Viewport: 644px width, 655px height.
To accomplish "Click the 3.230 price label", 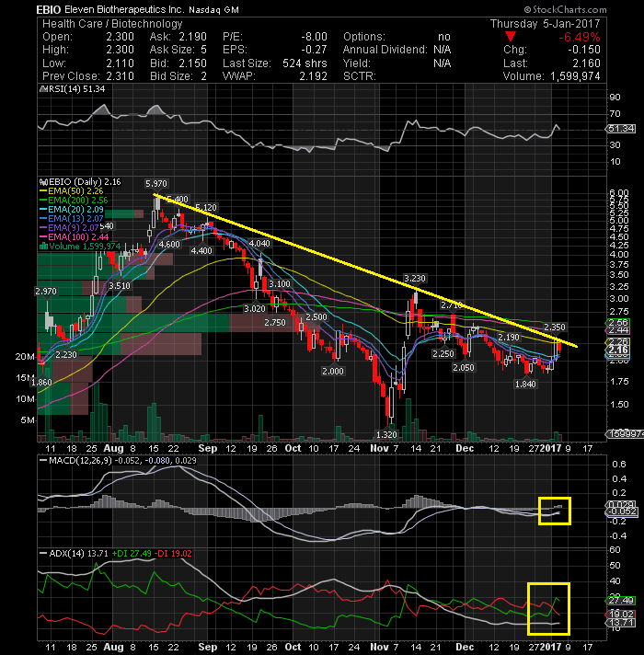I will pos(415,279).
